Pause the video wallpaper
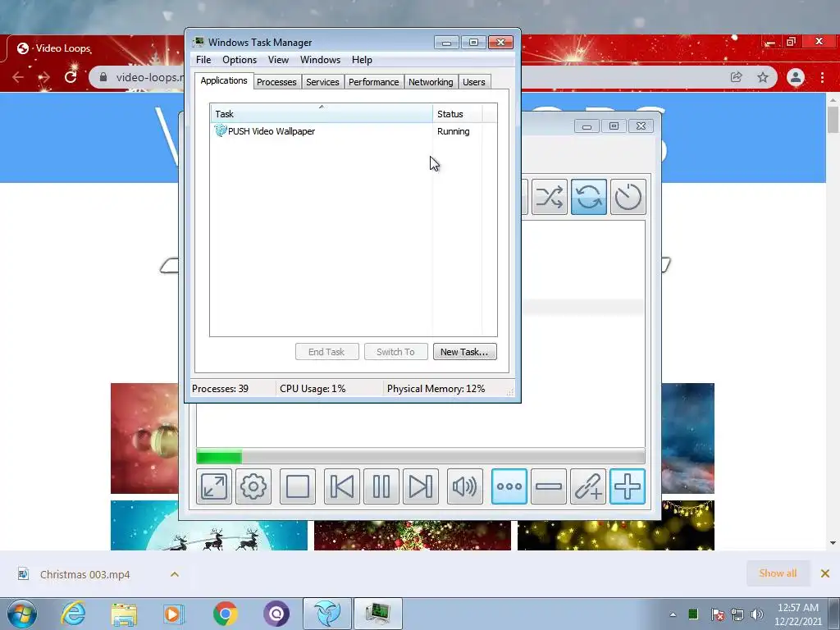This screenshot has width=840, height=630. [x=381, y=486]
